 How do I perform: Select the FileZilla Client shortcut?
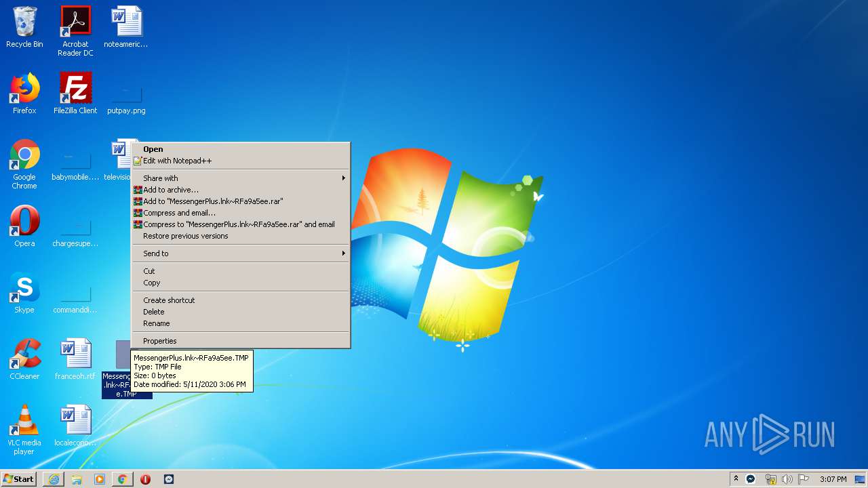[75, 94]
